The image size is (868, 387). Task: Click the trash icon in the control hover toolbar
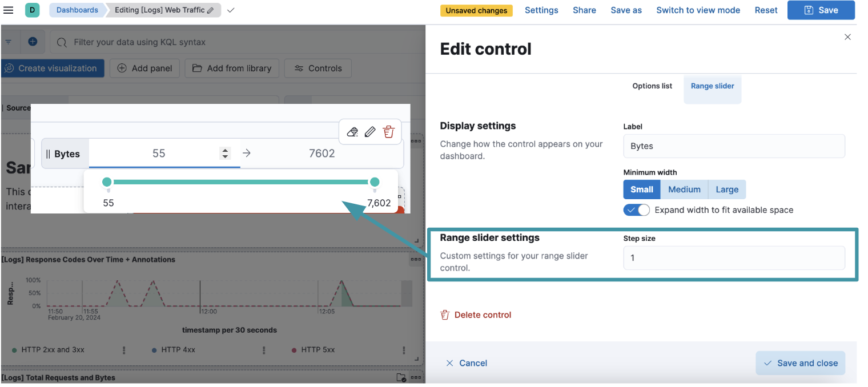(x=389, y=131)
